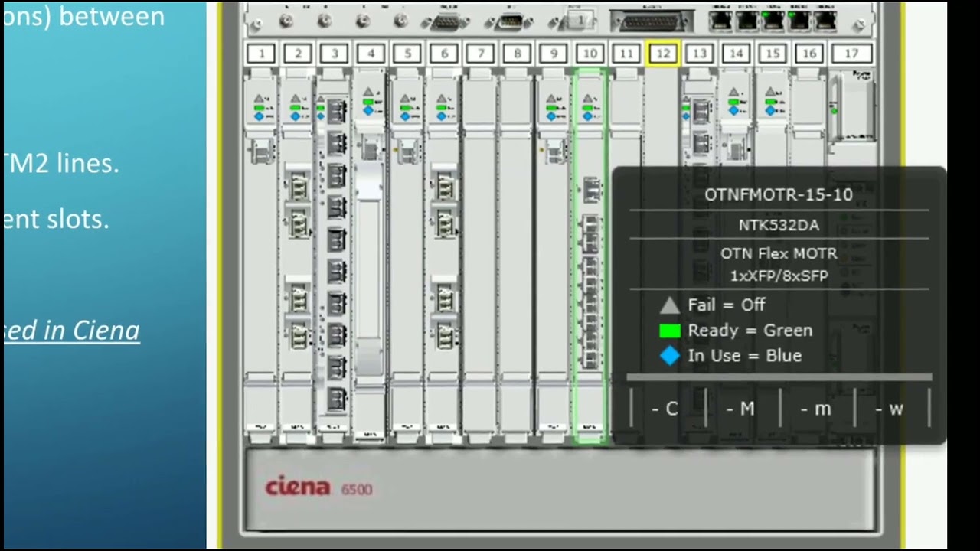Select slot number 13 label
This screenshot has width=980, height=551.
tap(699, 54)
